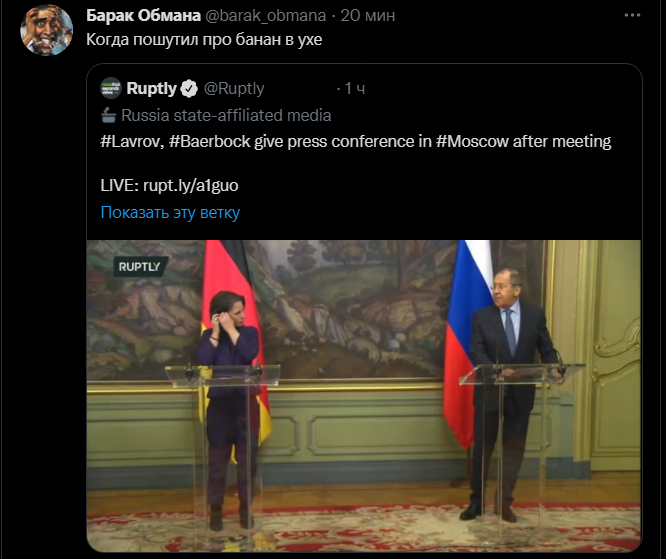
Task: Click the 20 мин timestamp
Action: pos(368,16)
